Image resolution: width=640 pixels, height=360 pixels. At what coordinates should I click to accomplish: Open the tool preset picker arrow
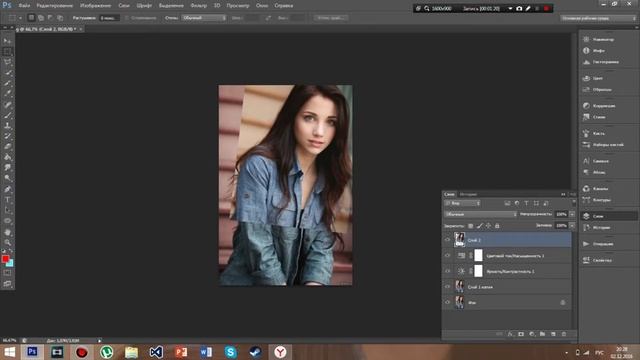pos(20,18)
